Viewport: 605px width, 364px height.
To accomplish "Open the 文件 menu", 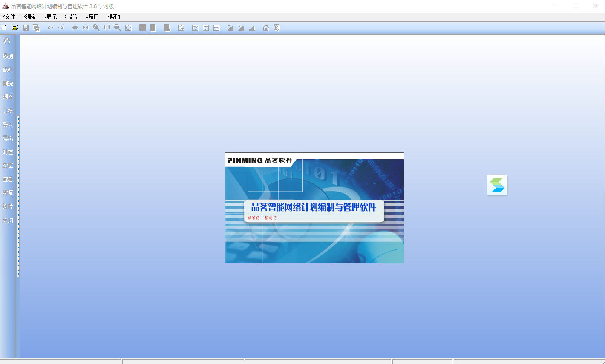I will tap(9, 17).
